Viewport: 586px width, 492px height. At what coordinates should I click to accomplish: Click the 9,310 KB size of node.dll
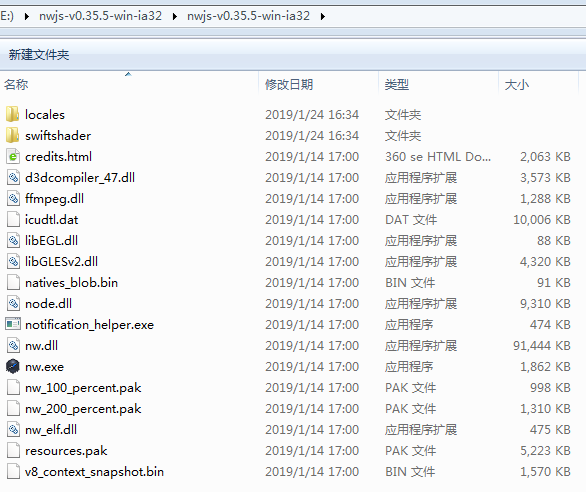pos(545,304)
